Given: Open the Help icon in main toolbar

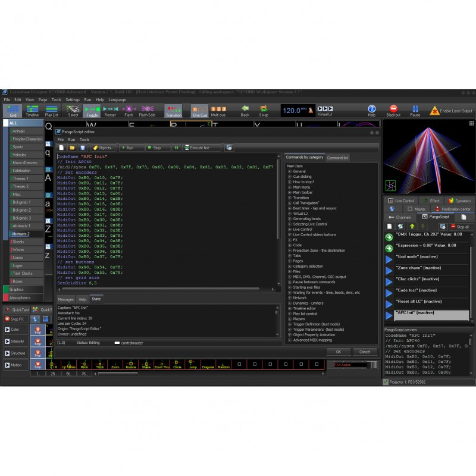Looking at the screenshot, I should 371,111.
